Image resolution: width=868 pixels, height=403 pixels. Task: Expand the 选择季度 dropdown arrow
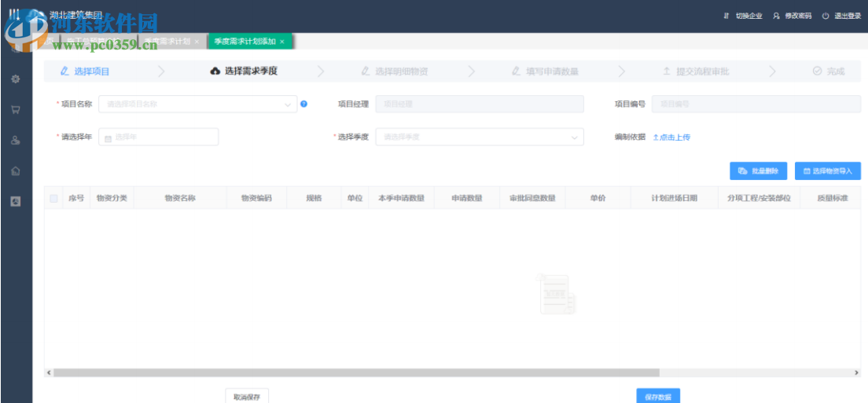574,137
